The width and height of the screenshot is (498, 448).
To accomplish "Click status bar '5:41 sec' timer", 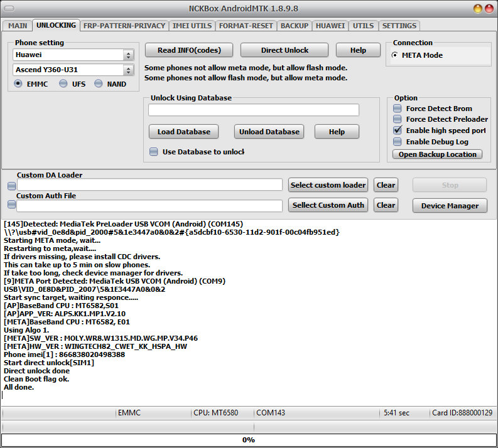I will 396,413.
